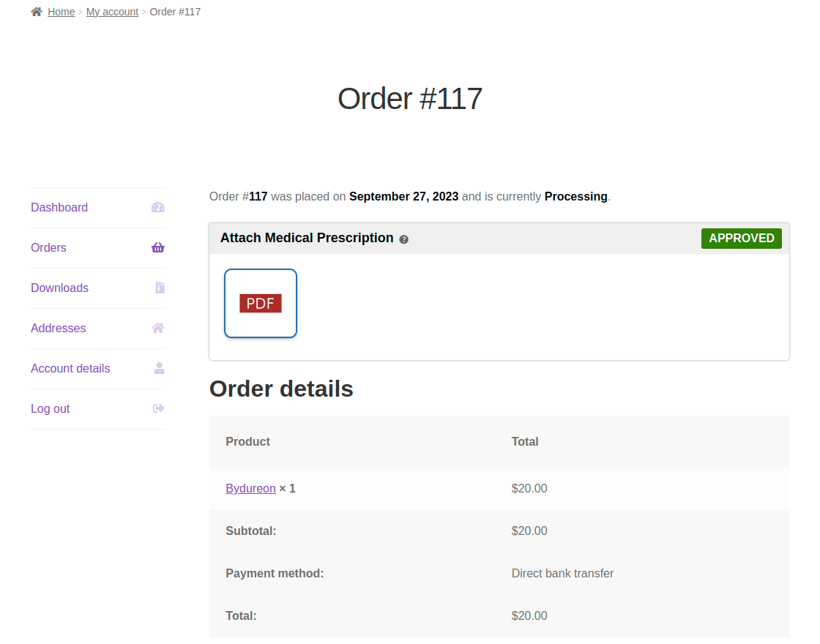Follow the Home breadcrumb link
This screenshot has width=820, height=644.
61,11
